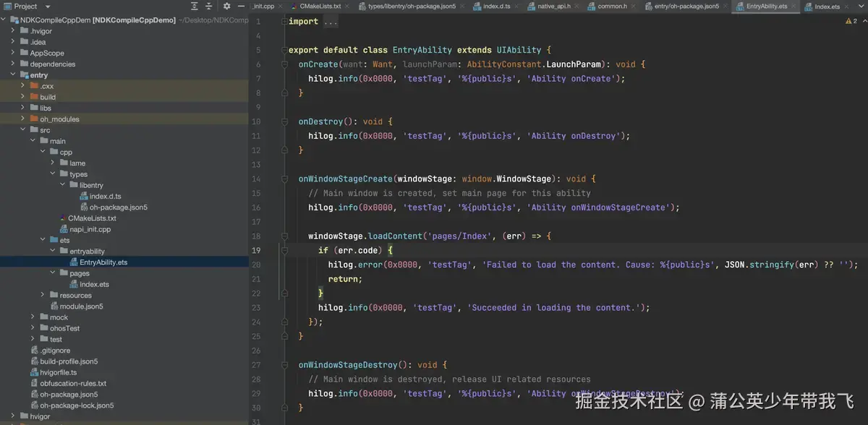868x425 pixels.
Task: Click the build-profile.json5 file icon
Action: point(34,361)
